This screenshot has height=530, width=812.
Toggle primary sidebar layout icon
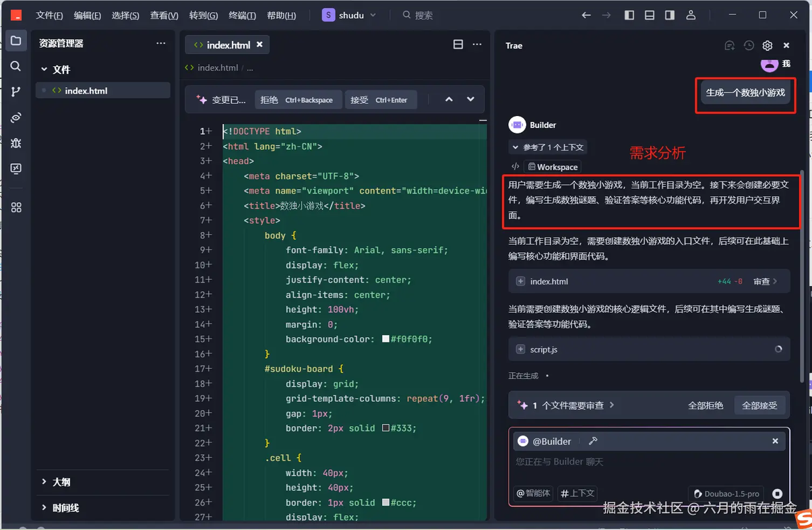click(x=629, y=15)
